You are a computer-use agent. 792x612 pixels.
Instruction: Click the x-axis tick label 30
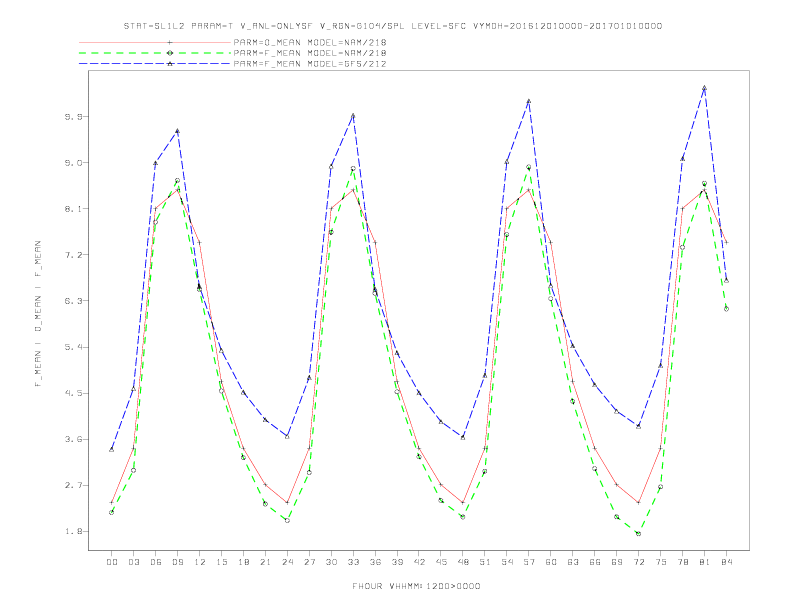(x=331, y=562)
